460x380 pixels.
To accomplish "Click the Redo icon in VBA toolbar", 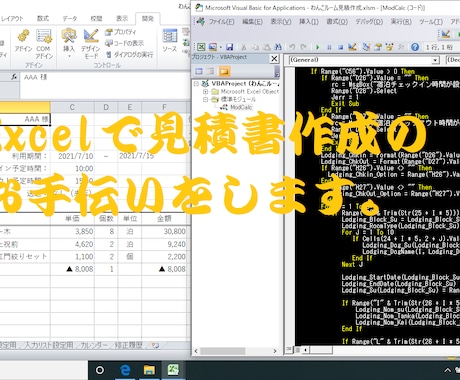I will click(303, 47).
